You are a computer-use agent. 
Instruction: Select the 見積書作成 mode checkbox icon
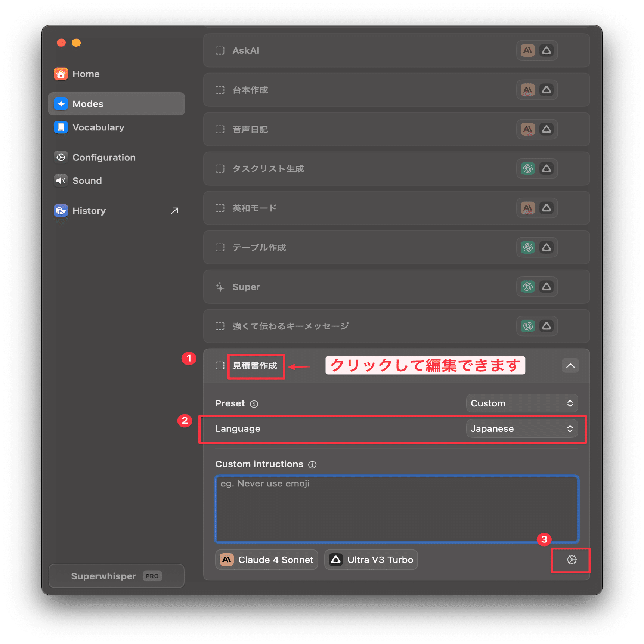[x=220, y=365]
